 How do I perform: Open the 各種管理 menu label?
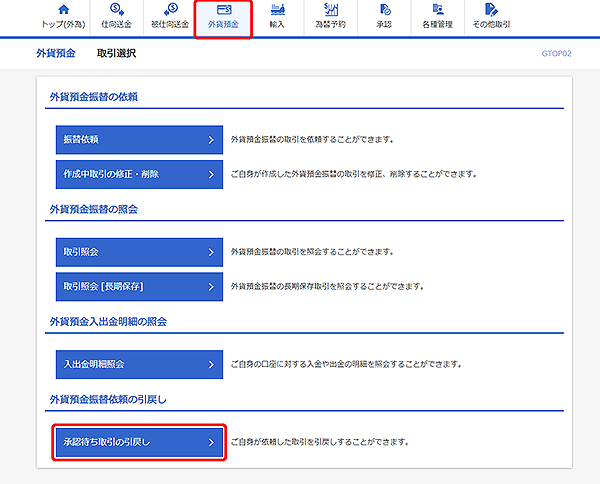(437, 24)
